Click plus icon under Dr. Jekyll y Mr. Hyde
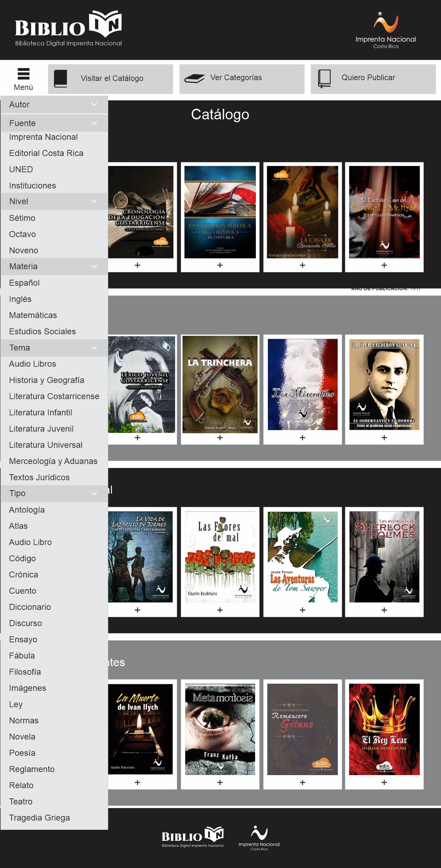The width and height of the screenshot is (441, 868). pyautogui.click(x=384, y=265)
